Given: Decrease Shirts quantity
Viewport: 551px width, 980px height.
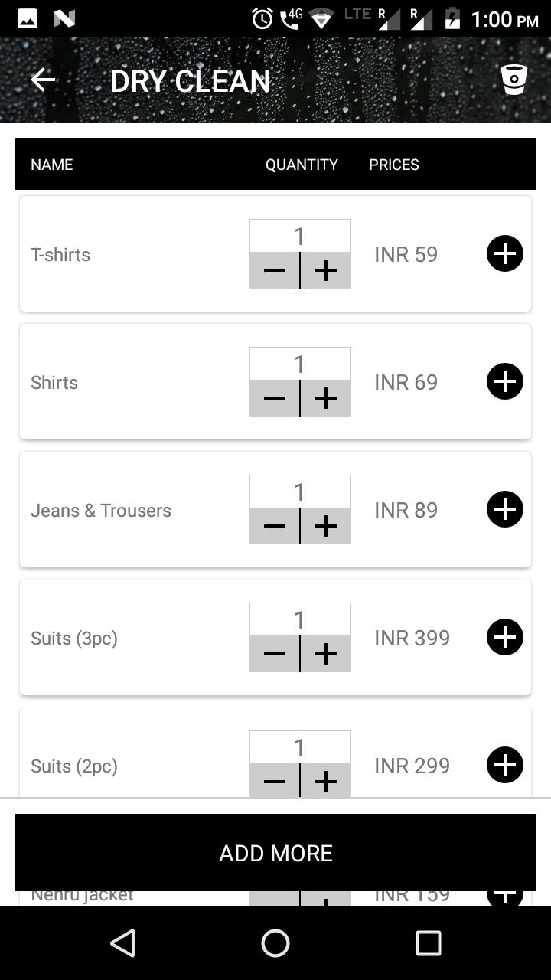Looking at the screenshot, I should click(274, 398).
